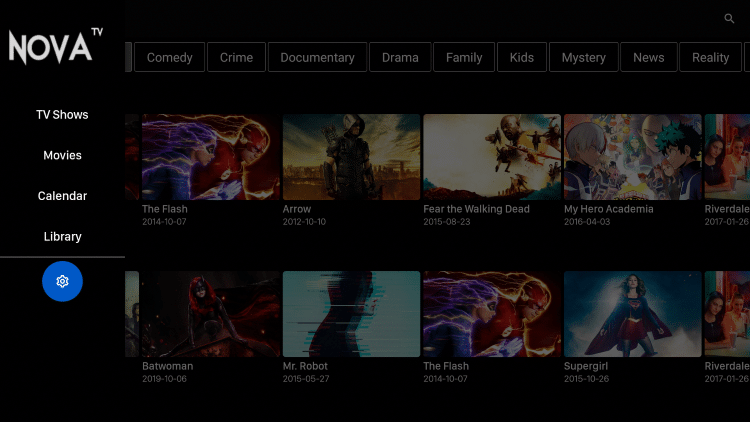
Task: Open Riverdale thumbnail in bottom row
Action: (727, 314)
